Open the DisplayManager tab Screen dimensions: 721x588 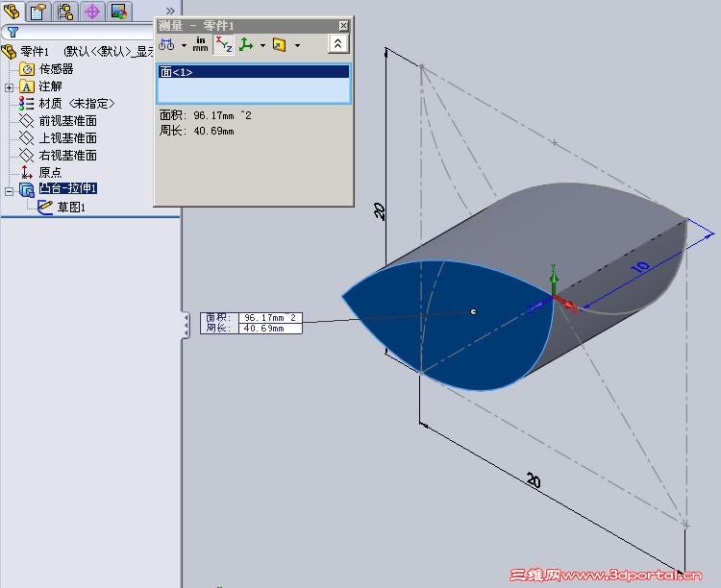(x=118, y=11)
